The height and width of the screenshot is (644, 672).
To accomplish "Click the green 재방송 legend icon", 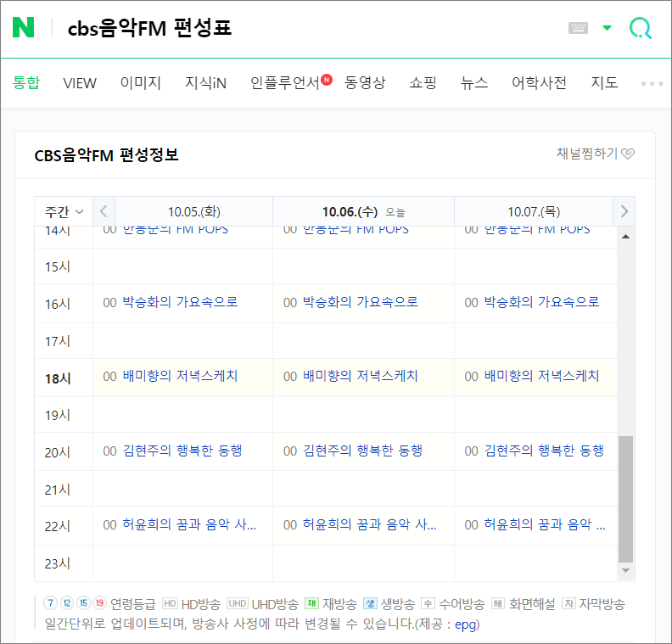I will click(x=311, y=603).
